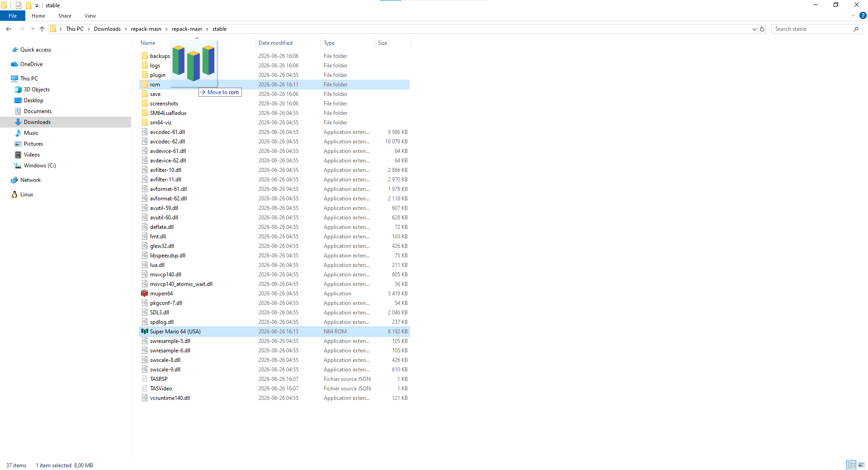This screenshot has width=868, height=470.
Task: Sort by Date modified column header
Action: pyautogui.click(x=288, y=43)
